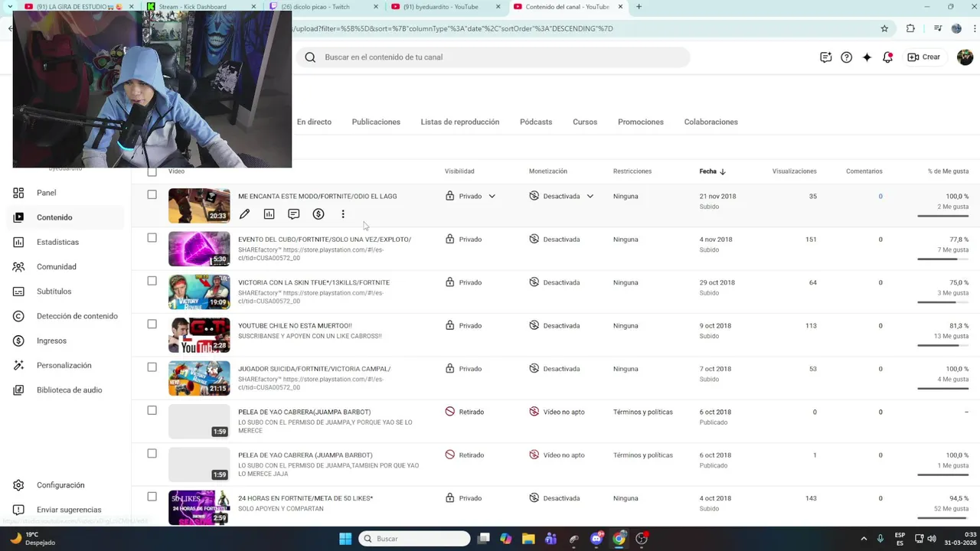The width and height of the screenshot is (980, 551).
Task: Click the search magnifier icon in Studio
Action: [310, 57]
